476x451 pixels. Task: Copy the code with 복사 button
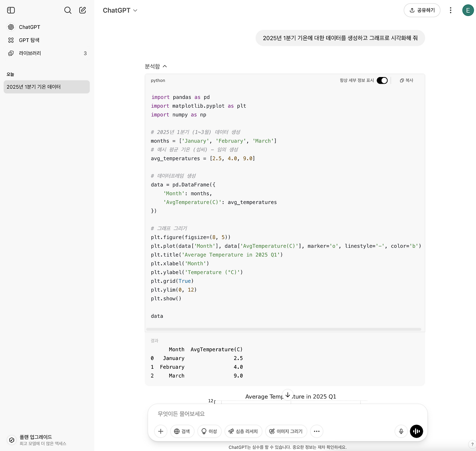406,80
